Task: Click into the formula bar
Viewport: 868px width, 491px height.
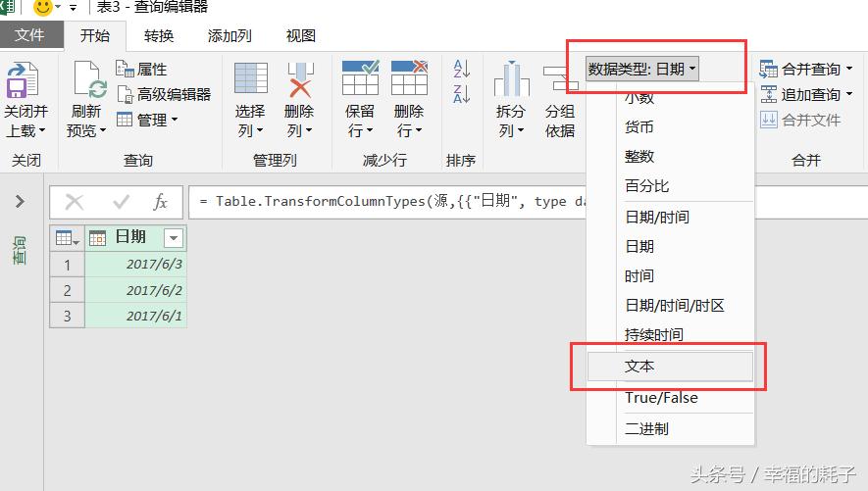Action: coord(387,202)
